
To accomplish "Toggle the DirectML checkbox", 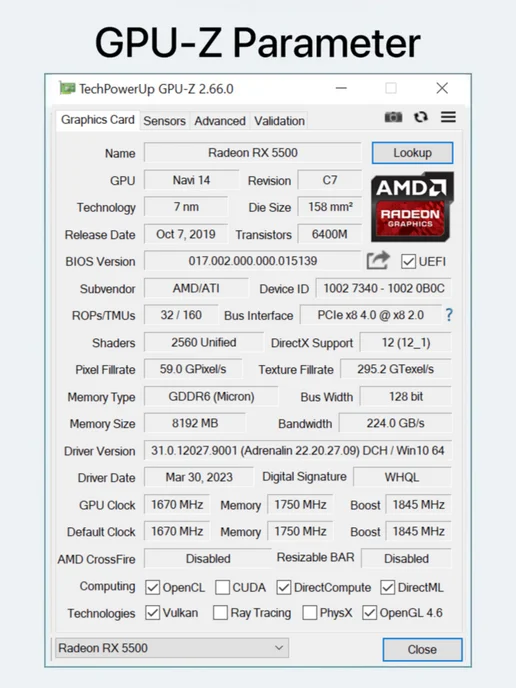I will coord(387,588).
